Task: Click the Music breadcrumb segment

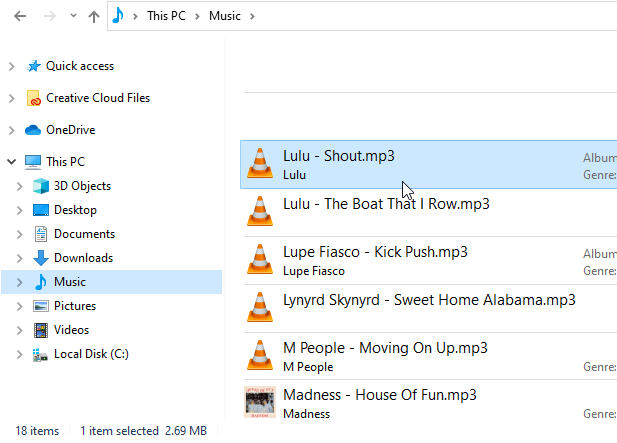Action: pos(225,17)
